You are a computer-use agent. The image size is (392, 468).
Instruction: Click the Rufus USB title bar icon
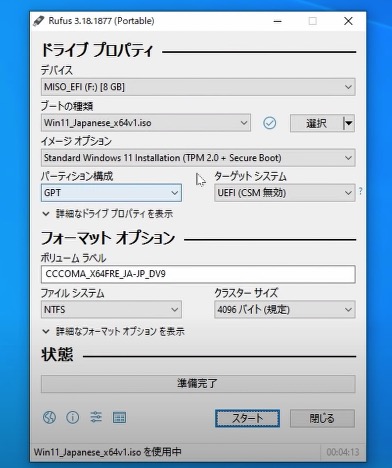39,21
